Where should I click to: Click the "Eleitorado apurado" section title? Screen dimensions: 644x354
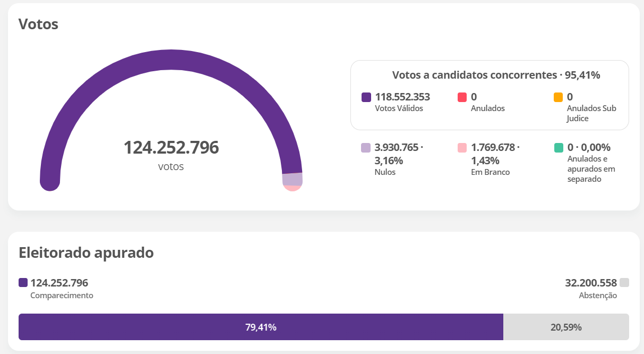[86, 252]
